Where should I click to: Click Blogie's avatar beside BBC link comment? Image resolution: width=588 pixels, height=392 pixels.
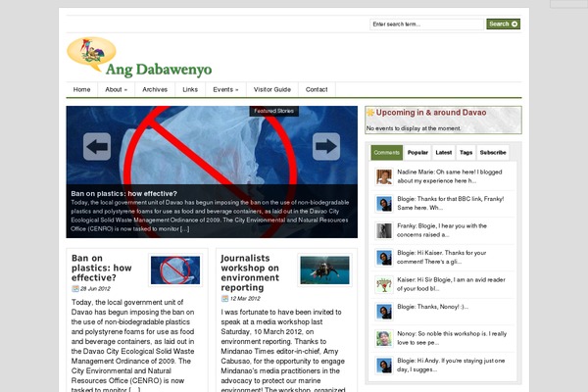coord(384,204)
